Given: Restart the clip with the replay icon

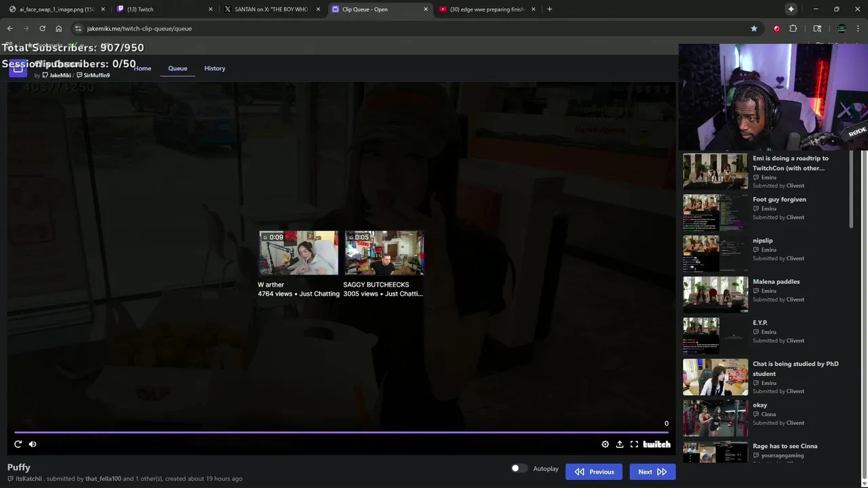Looking at the screenshot, I should tap(18, 444).
